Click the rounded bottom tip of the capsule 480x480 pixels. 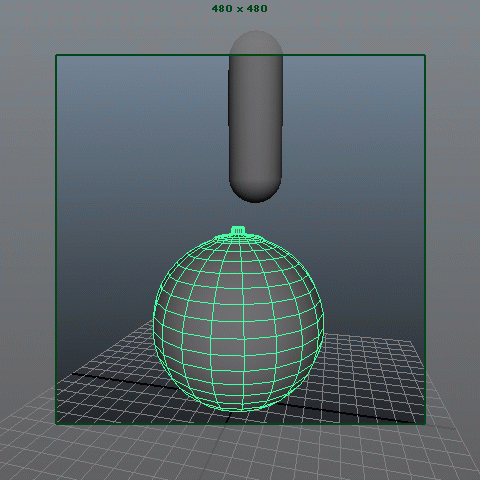coord(256,192)
